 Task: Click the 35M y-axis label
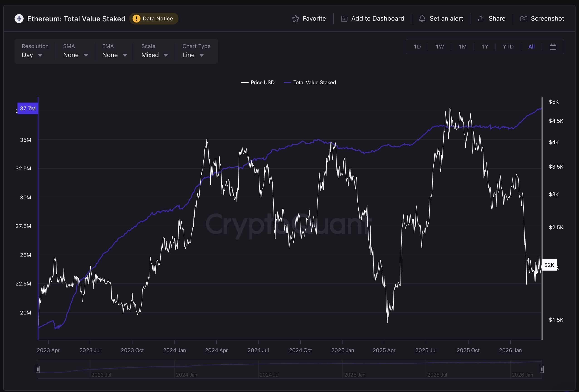tap(26, 140)
